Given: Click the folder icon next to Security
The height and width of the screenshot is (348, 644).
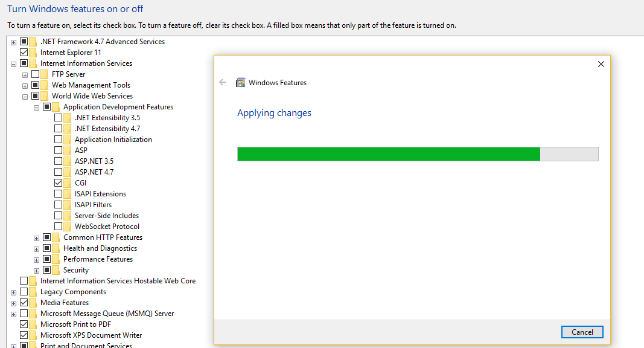Looking at the screenshot, I should [x=56, y=270].
